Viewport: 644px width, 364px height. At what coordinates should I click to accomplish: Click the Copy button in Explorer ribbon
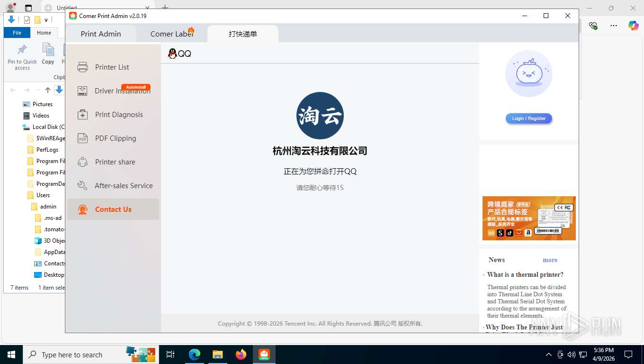(48, 54)
